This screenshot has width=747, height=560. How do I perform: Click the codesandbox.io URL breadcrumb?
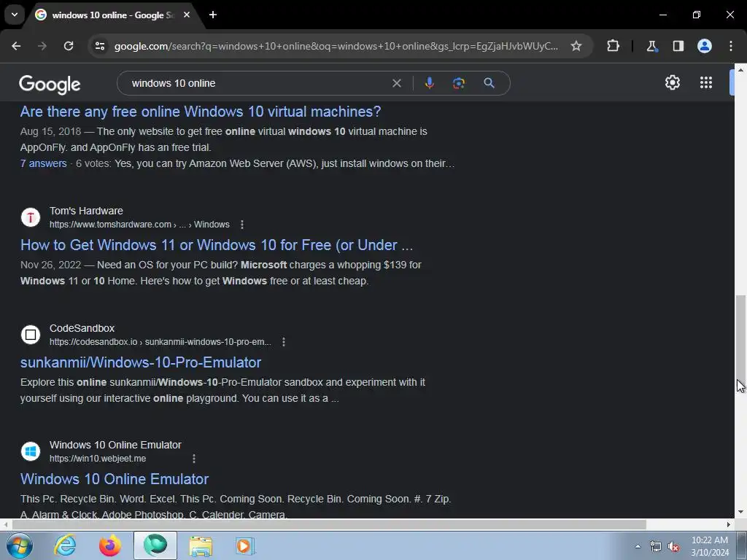(160, 342)
